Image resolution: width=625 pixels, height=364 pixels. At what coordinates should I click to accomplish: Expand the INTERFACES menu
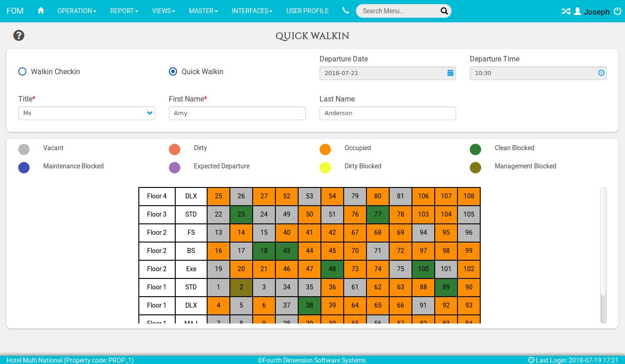(252, 11)
